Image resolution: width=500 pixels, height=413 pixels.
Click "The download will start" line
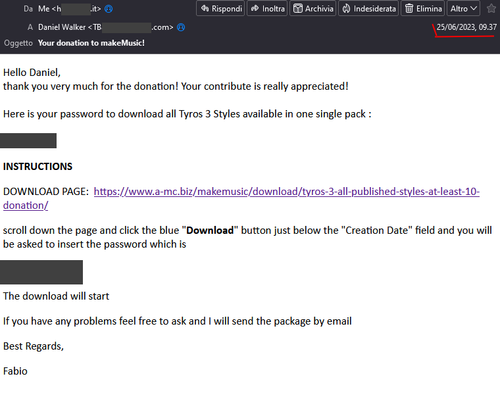(56, 296)
